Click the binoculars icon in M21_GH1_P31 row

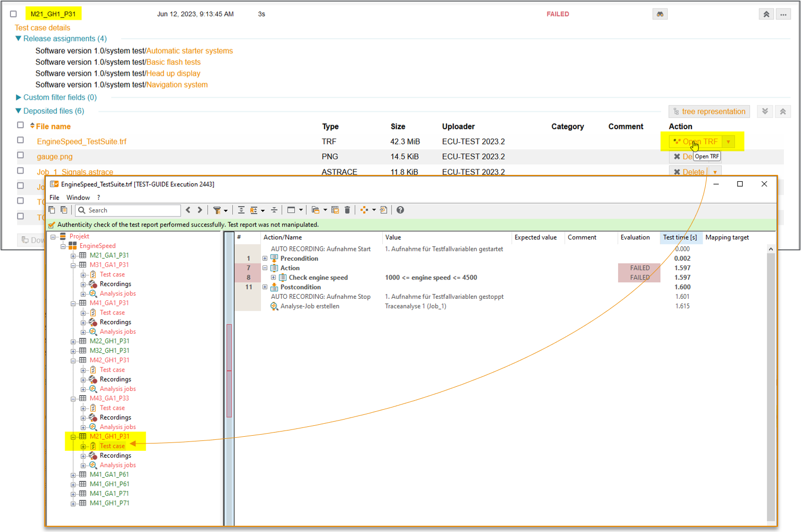pos(659,14)
